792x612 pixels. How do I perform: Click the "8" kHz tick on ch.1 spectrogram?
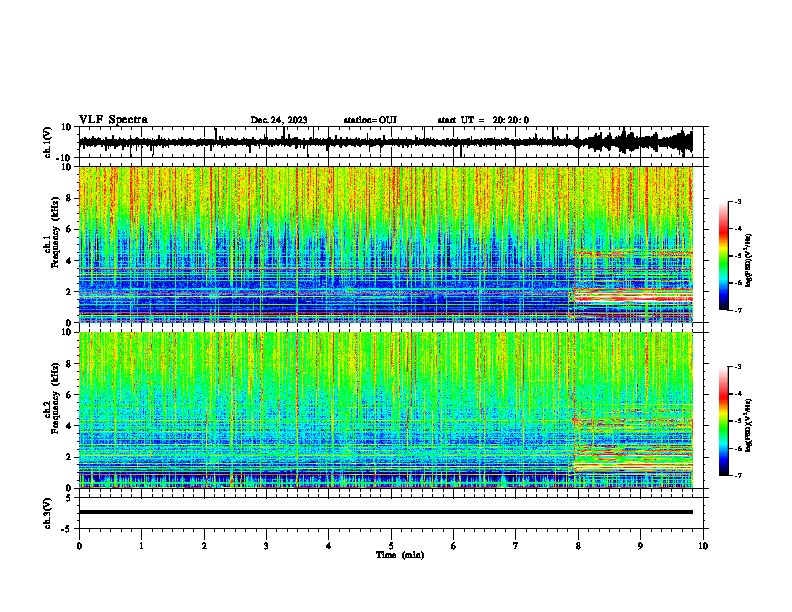click(x=70, y=198)
